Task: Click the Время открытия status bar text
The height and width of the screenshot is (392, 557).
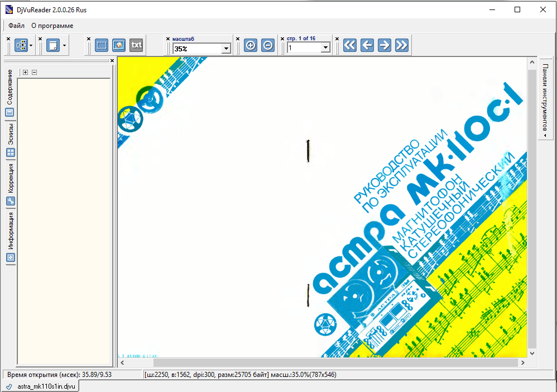Action: [59, 375]
